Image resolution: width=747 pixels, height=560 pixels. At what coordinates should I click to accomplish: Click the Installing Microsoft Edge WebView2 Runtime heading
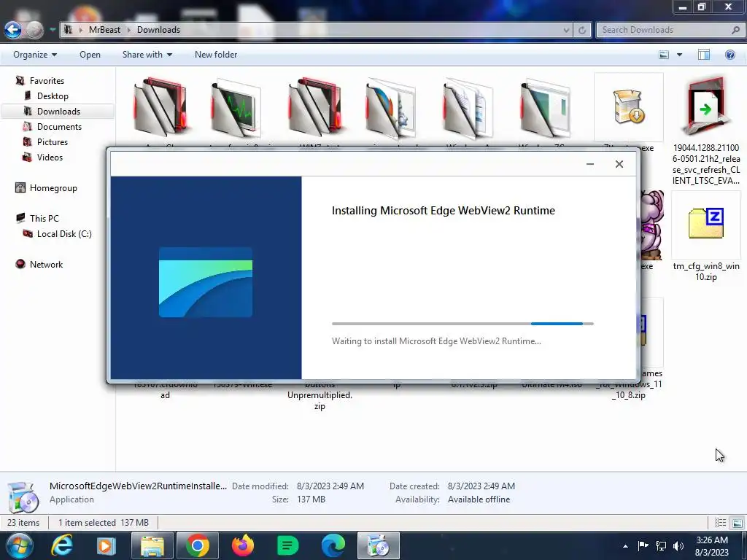[443, 211]
